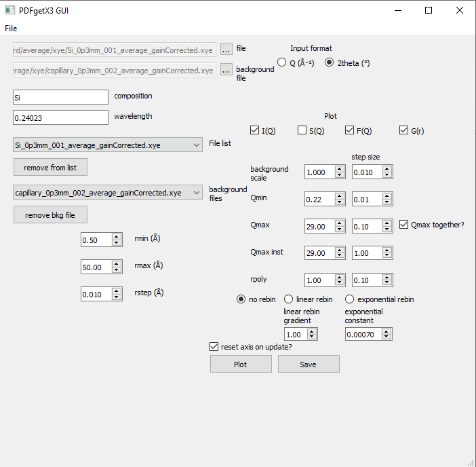The image size is (476, 467).
Task: Increase the linear rebin gradient
Action: [312, 331]
